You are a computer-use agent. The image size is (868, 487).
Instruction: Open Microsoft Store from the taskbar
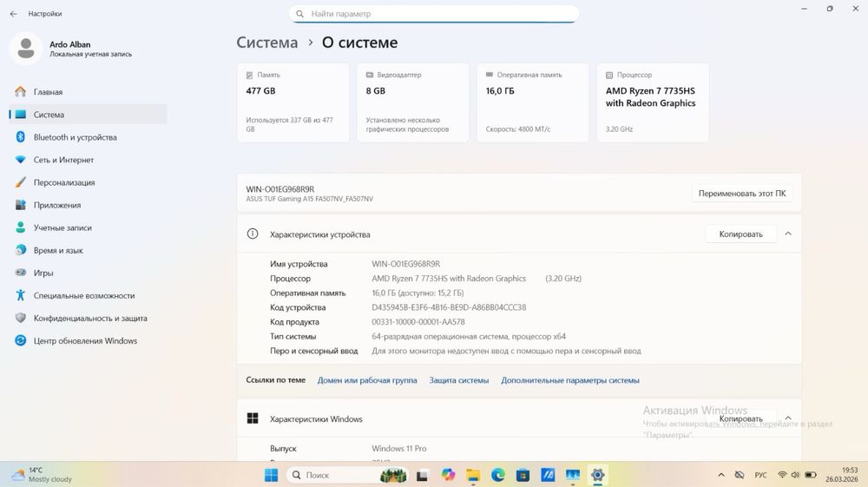pyautogui.click(x=523, y=475)
